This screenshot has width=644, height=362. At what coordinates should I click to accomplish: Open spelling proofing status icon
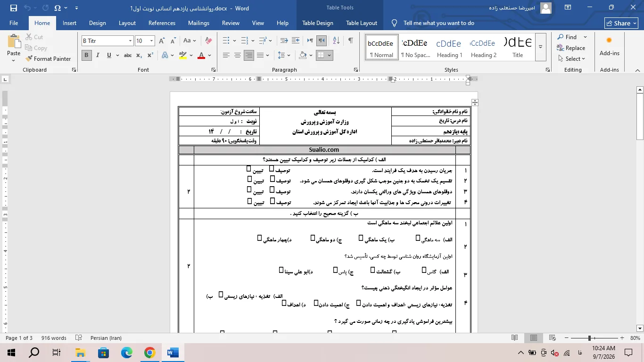pos(79,338)
